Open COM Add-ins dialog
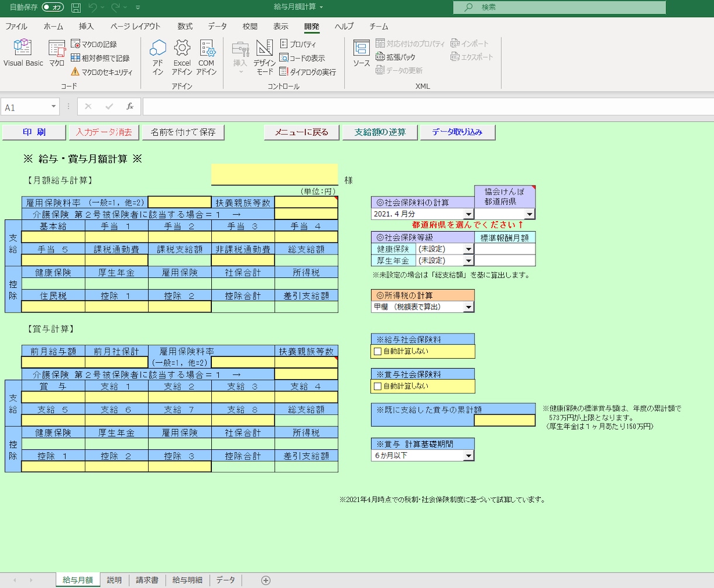The width and height of the screenshot is (714, 588). 207,58
